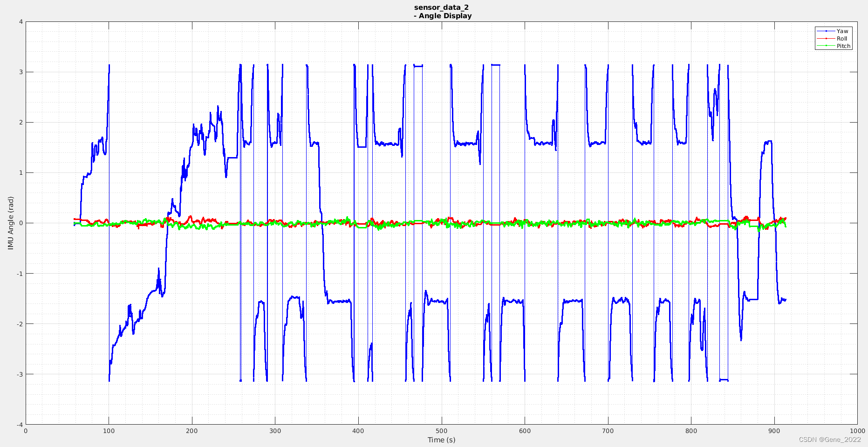Click the Roll legend entry
This screenshot has width=868, height=447.
tap(834, 39)
